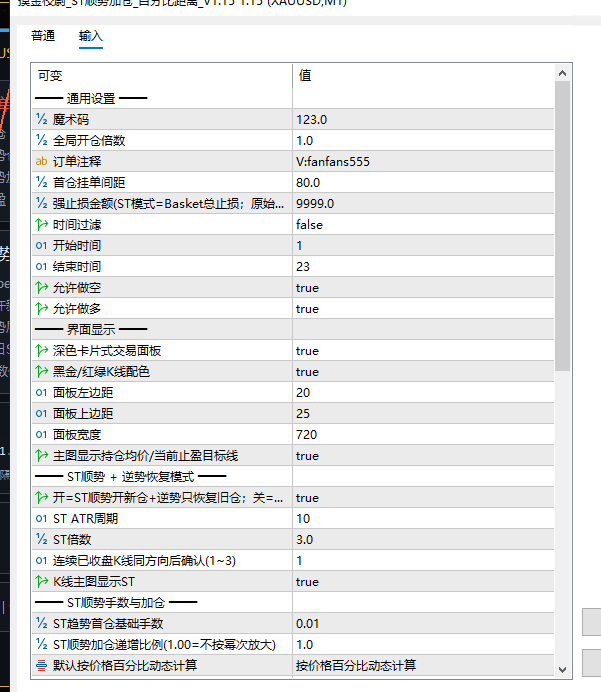601x692 pixels.
Task: Click the double icon beside ST倍数
Action: coord(41,539)
